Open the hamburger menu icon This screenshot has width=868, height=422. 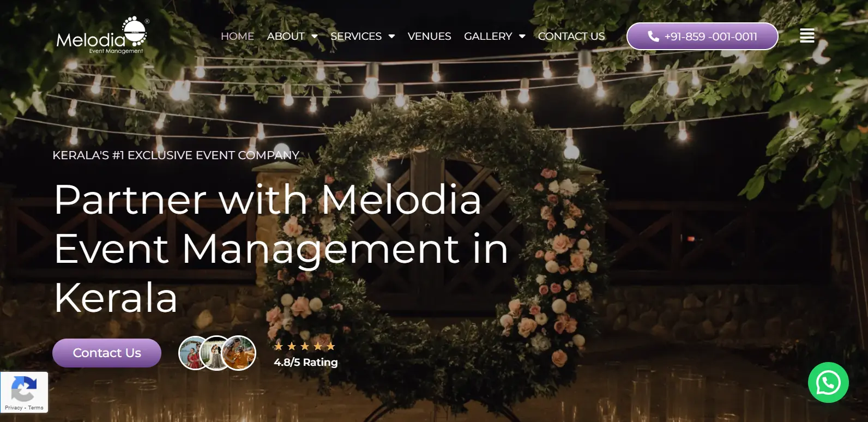807,35
